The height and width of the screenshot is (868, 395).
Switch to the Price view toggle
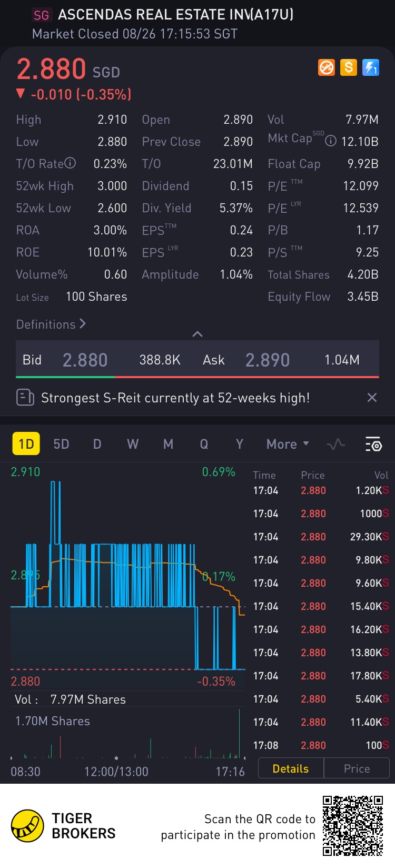357,768
